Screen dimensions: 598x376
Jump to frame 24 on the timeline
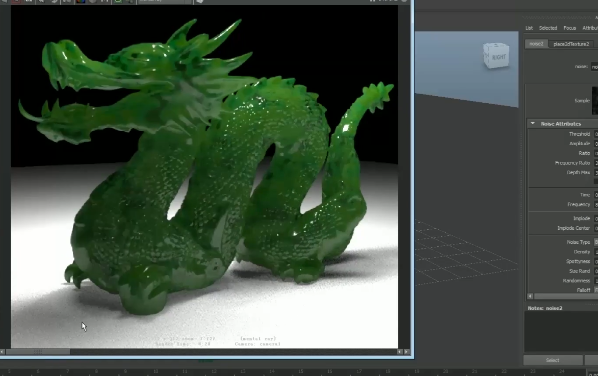point(561,371)
